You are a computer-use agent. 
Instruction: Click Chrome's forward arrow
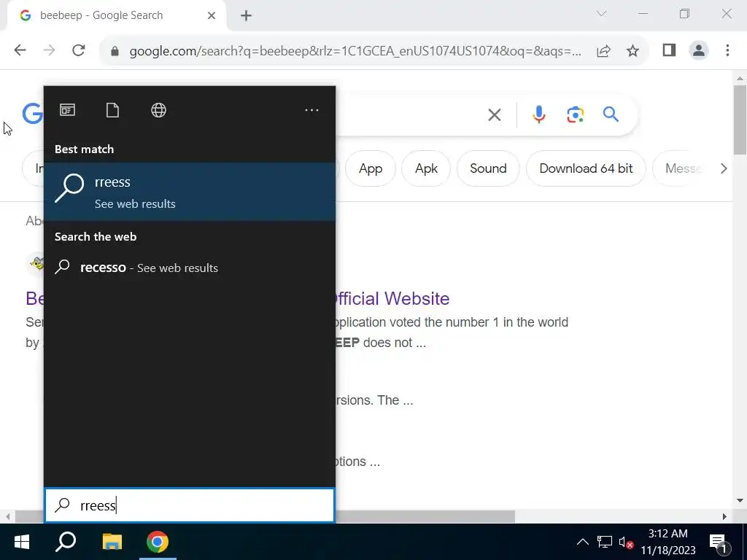pos(49,50)
